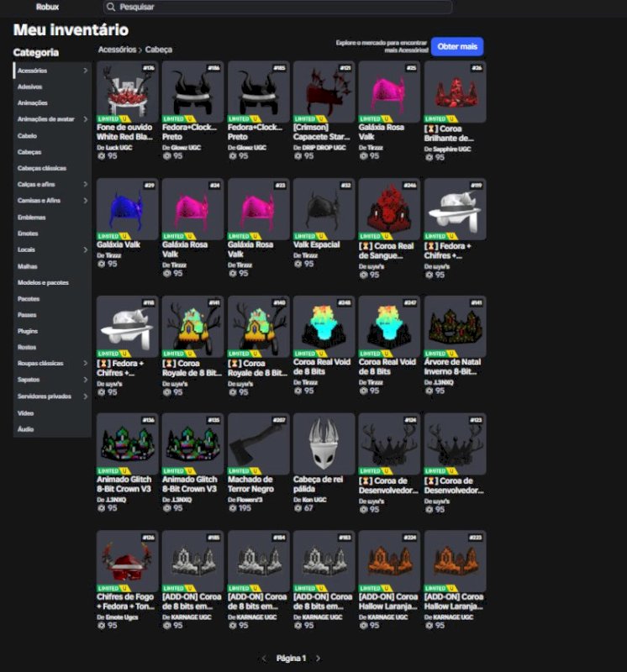Open the Machado de Terror Negro axe thumbnail

coord(259,444)
